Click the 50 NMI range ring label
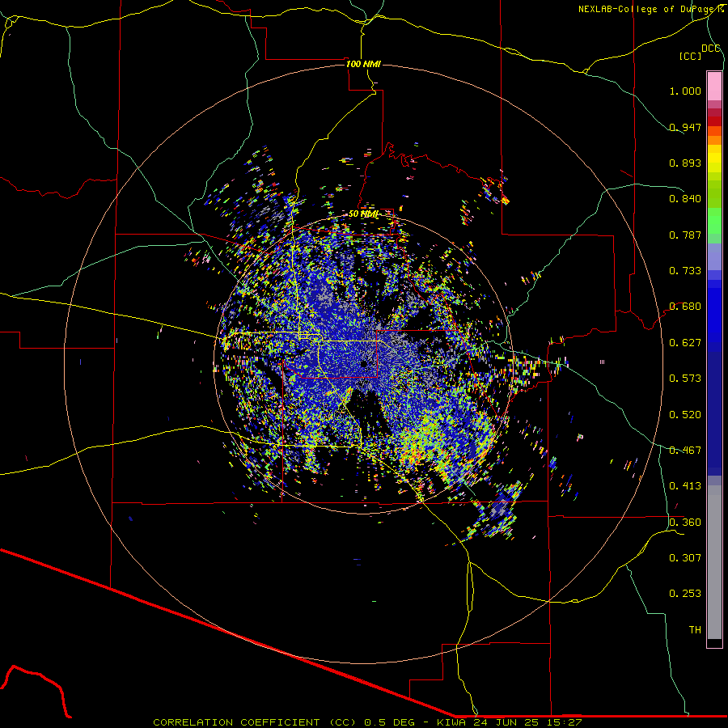This screenshot has width=728, height=728. [x=363, y=214]
